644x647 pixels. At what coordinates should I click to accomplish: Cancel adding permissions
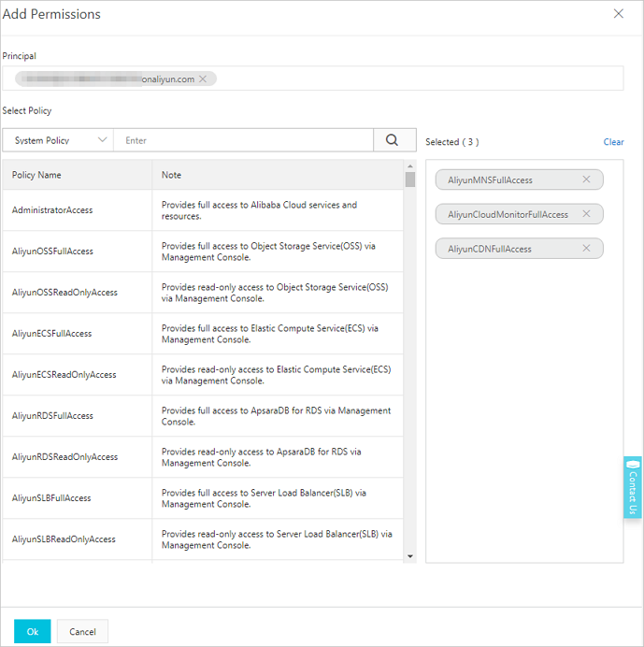pyautogui.click(x=82, y=631)
